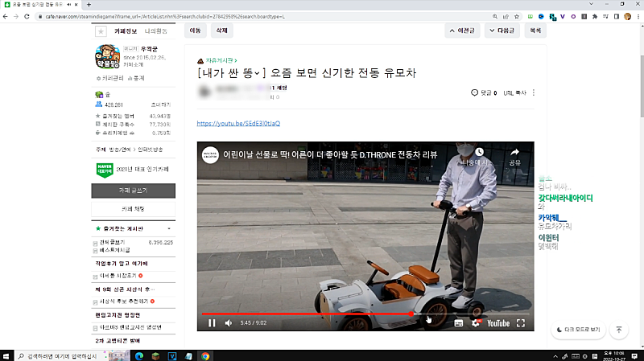The height and width of the screenshot is (361, 644).
Task: Go to previous post (이전글)
Action: (464, 31)
